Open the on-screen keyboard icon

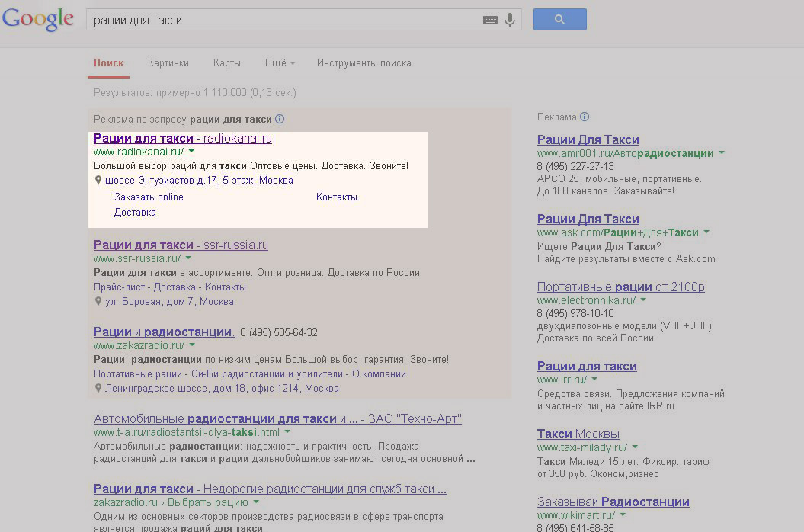(490, 20)
